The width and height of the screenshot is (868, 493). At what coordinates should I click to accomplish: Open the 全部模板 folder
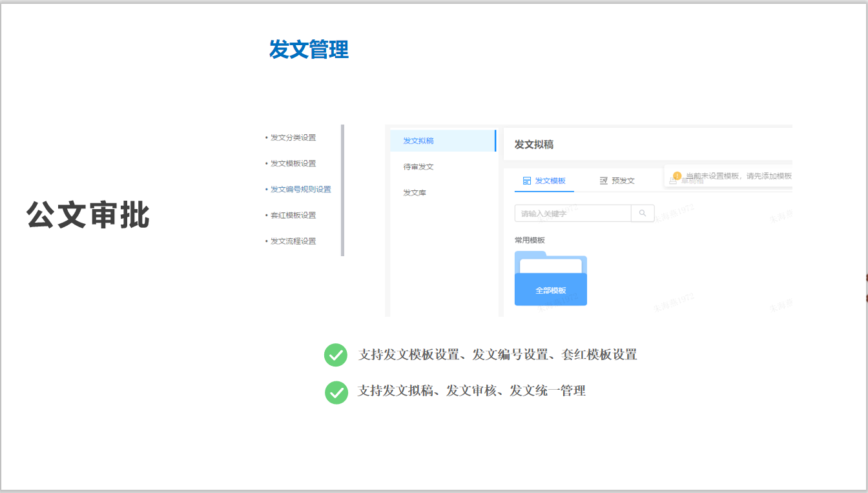[x=551, y=278]
